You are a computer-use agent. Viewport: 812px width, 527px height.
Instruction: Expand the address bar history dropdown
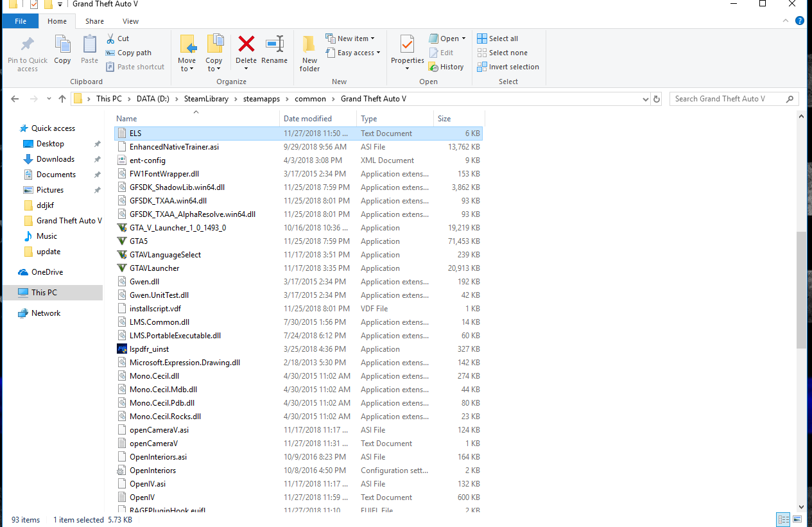click(645, 99)
